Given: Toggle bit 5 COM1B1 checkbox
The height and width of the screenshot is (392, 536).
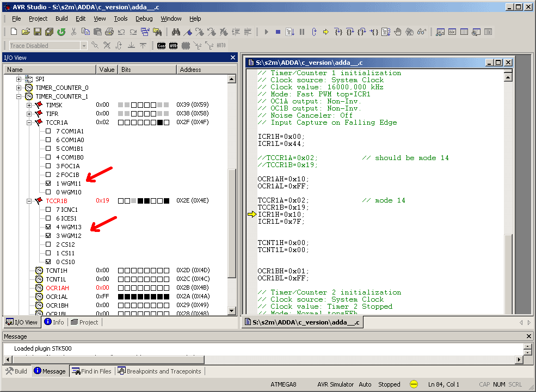Looking at the screenshot, I should coord(48,149).
